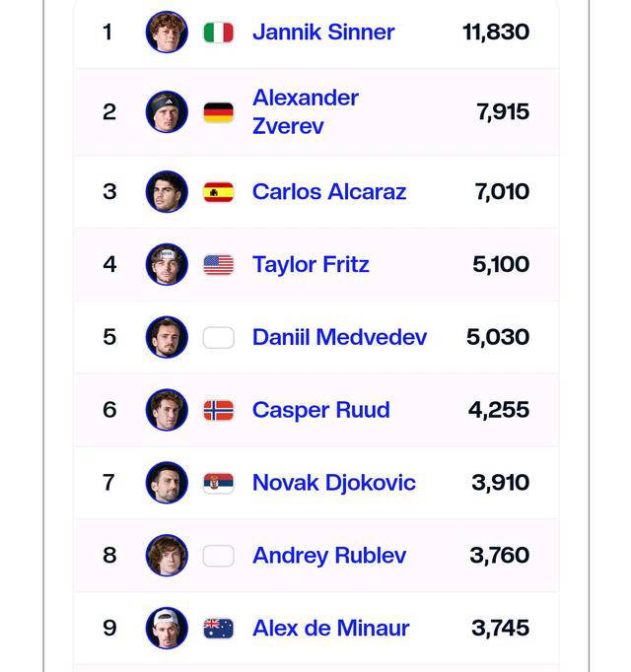This screenshot has width=631, height=672.
Task: Click the 11,830 points value for Sinner
Action: [x=496, y=33]
